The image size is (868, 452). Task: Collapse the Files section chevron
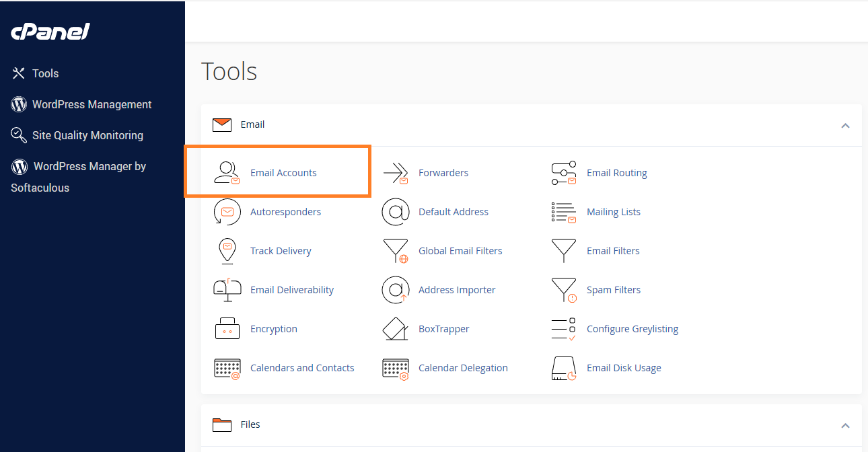845,425
